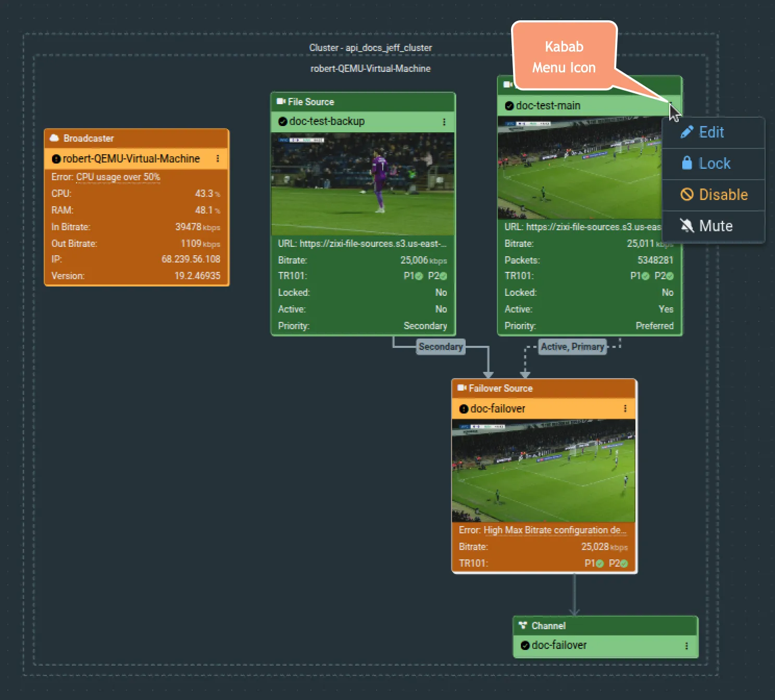Screen dimensions: 775x700
Task: Click the doc-failover failover source name
Action: [498, 409]
